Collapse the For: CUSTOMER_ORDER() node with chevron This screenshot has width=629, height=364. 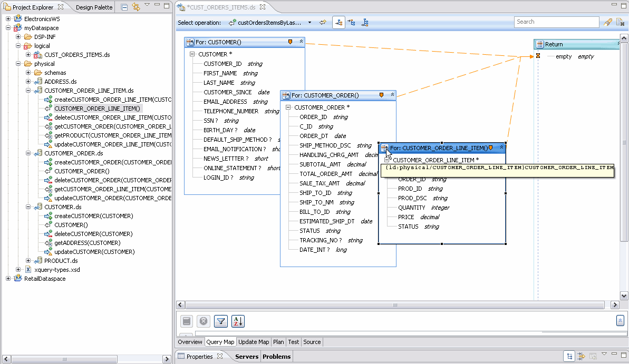point(392,95)
